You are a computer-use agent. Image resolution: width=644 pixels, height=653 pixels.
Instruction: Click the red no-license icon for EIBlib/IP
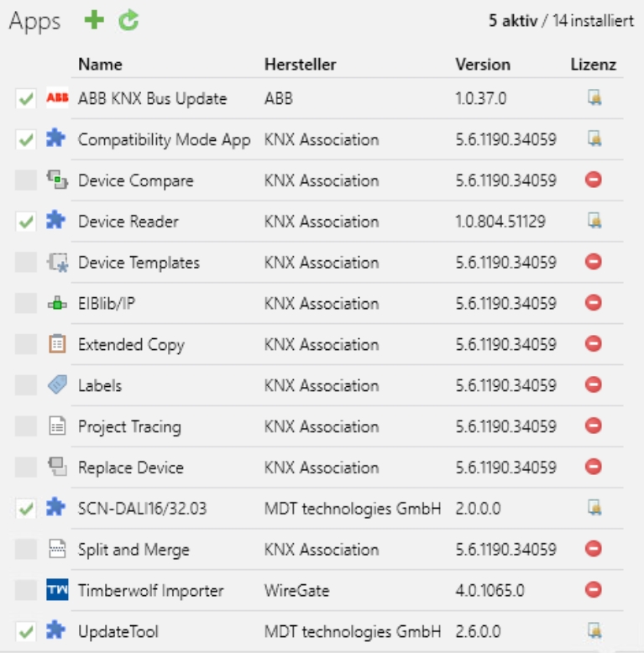pos(593,302)
